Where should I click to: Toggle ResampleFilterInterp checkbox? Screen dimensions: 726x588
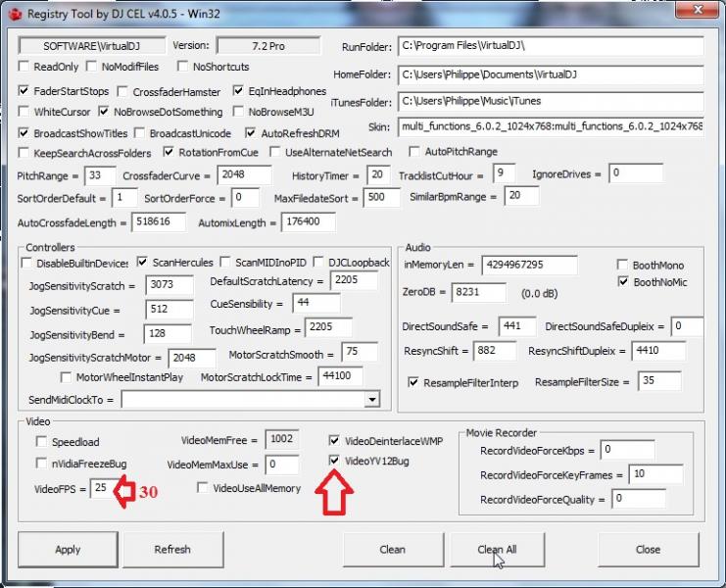[413, 382]
